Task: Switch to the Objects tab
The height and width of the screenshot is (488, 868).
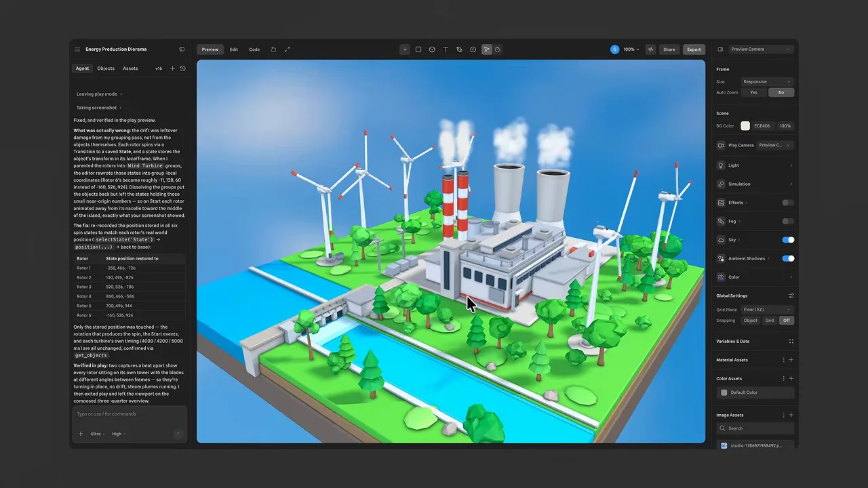Action: tap(106, 68)
